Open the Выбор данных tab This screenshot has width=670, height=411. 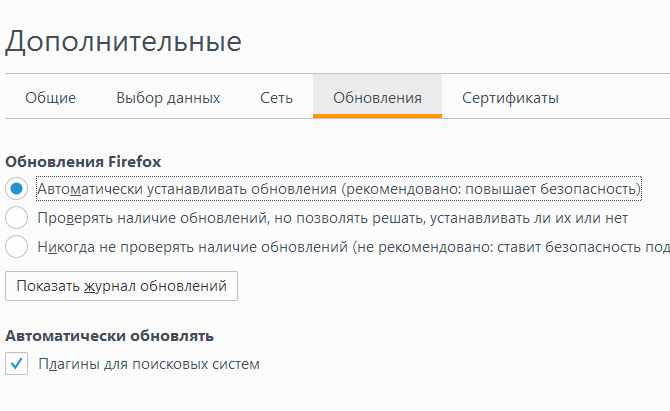pyautogui.click(x=168, y=98)
